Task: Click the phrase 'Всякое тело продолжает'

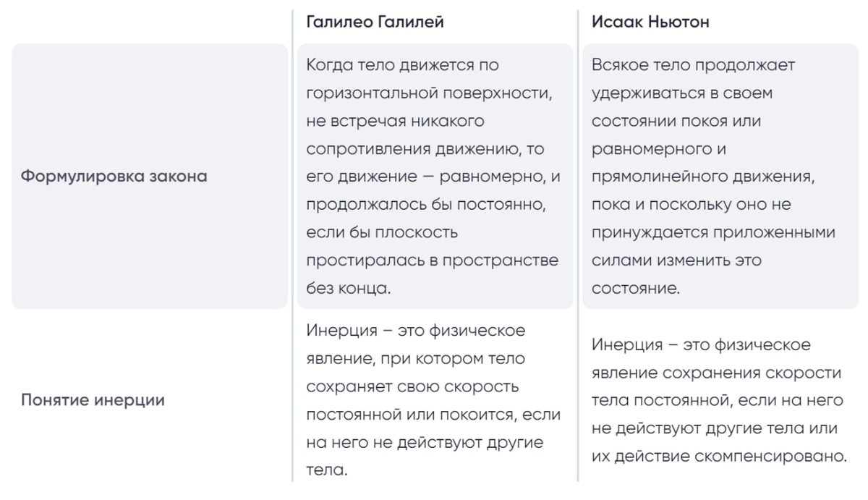Action: [x=693, y=65]
